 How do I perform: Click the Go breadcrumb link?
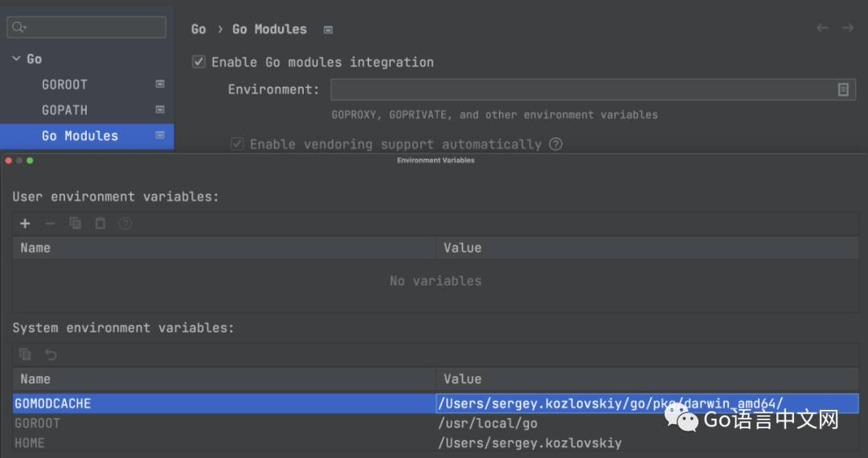coord(199,29)
